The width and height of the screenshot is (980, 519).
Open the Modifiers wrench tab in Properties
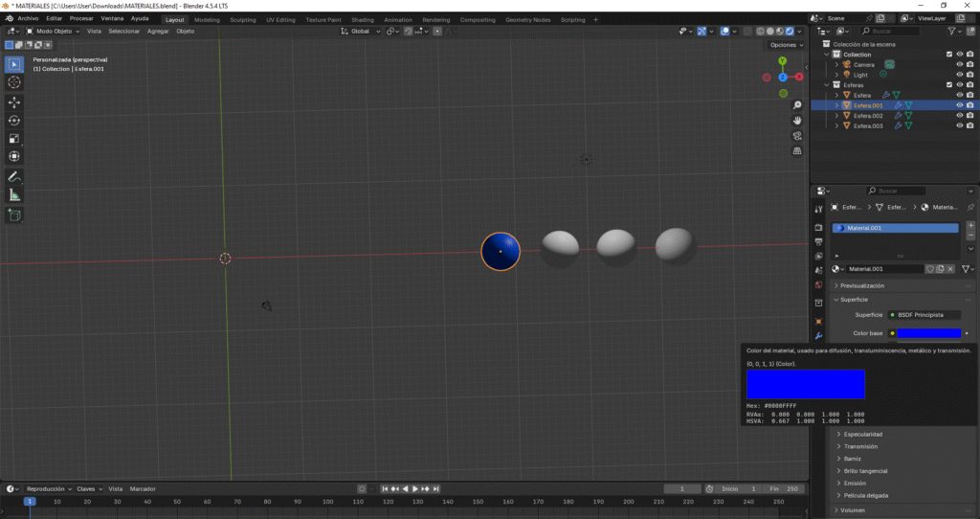[x=818, y=336]
